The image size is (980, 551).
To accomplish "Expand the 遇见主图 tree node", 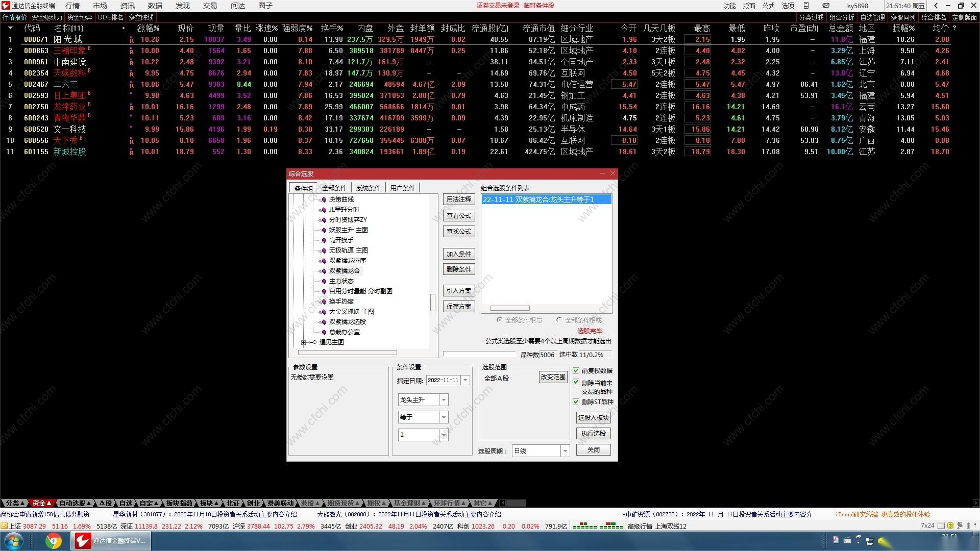I will click(x=303, y=342).
